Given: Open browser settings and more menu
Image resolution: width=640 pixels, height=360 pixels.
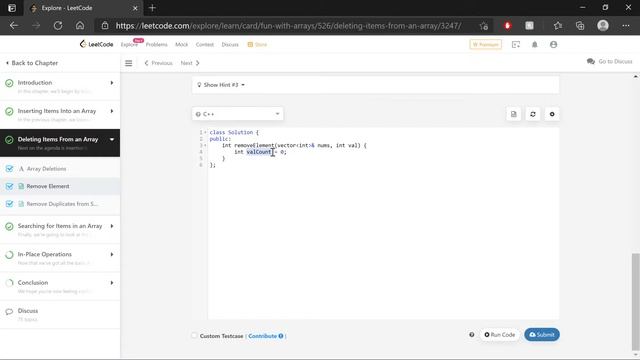Looking at the screenshot, I should pyautogui.click(x=626, y=26).
